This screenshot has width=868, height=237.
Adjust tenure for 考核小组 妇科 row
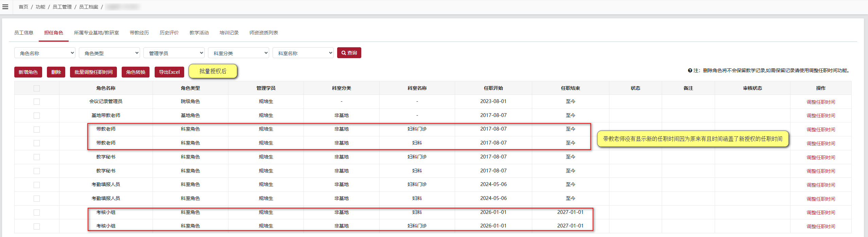point(821,213)
